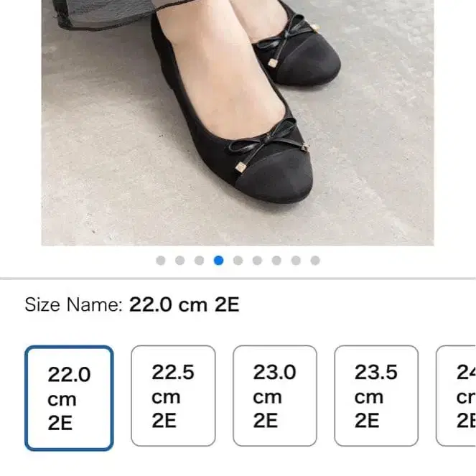Image resolution: width=476 pixels, height=476 pixels.
Task: Tap the active blue carousel dot
Action: click(218, 261)
